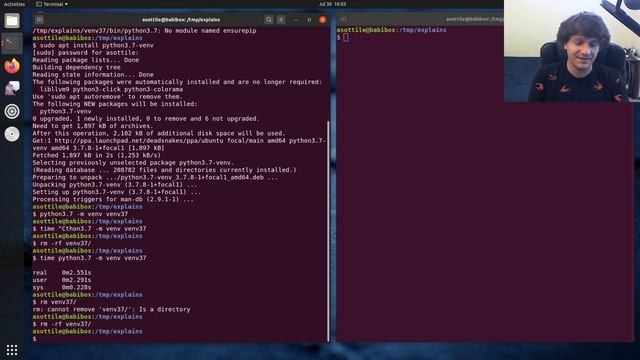Click the new tab icon in left terminal
This screenshot has height=360, width=640.
click(x=39, y=20)
